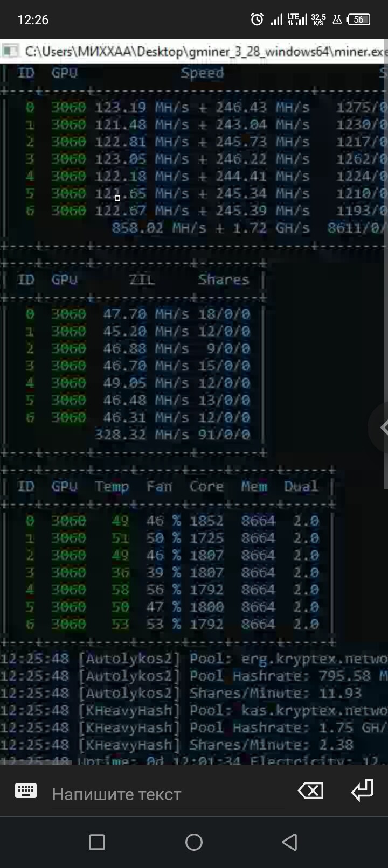Click the gminer window title path
The width and height of the screenshot is (388, 868).
(205, 52)
